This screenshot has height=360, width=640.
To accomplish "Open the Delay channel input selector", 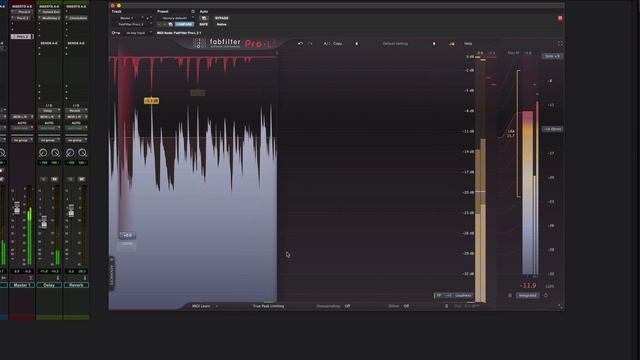I will coord(49,111).
